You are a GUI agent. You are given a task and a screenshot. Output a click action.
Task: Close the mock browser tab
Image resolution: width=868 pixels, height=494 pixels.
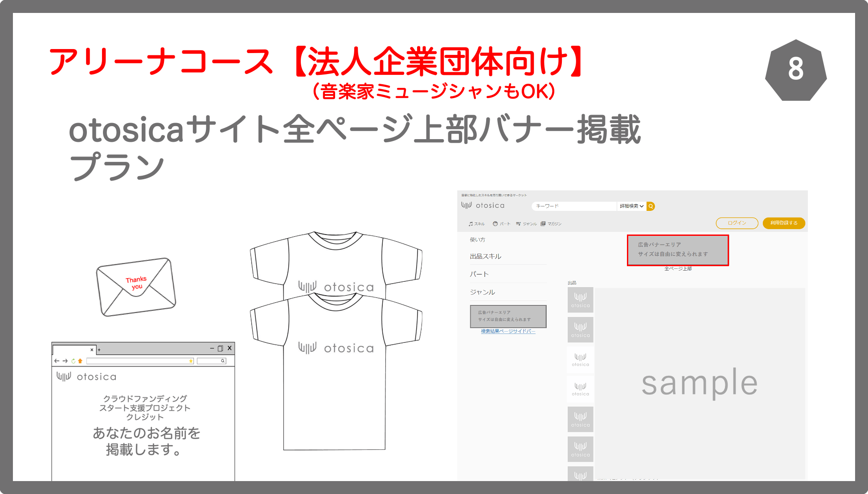tap(92, 350)
